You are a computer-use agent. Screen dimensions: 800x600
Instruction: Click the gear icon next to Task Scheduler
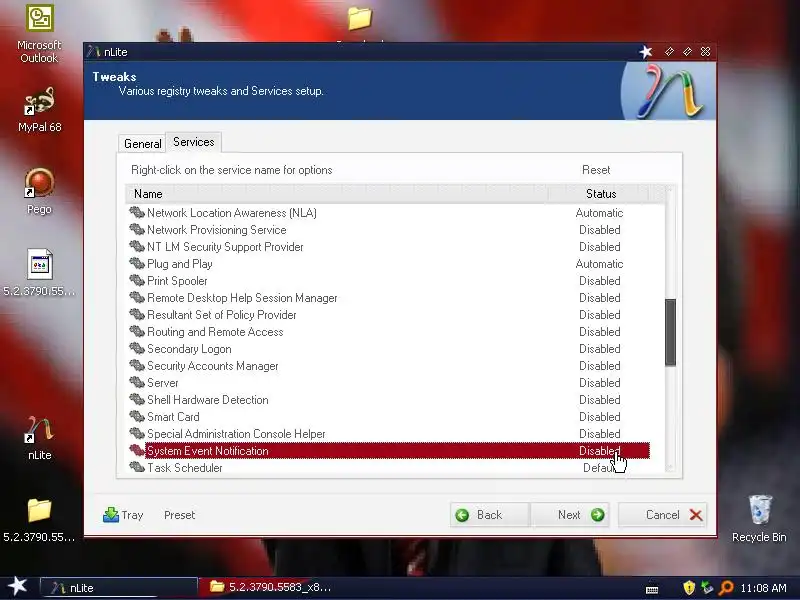(x=137, y=467)
